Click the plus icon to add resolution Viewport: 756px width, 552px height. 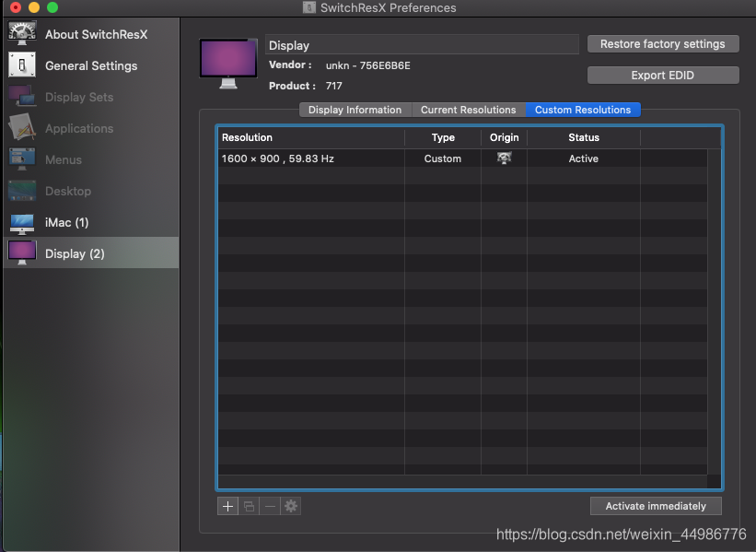coord(227,506)
